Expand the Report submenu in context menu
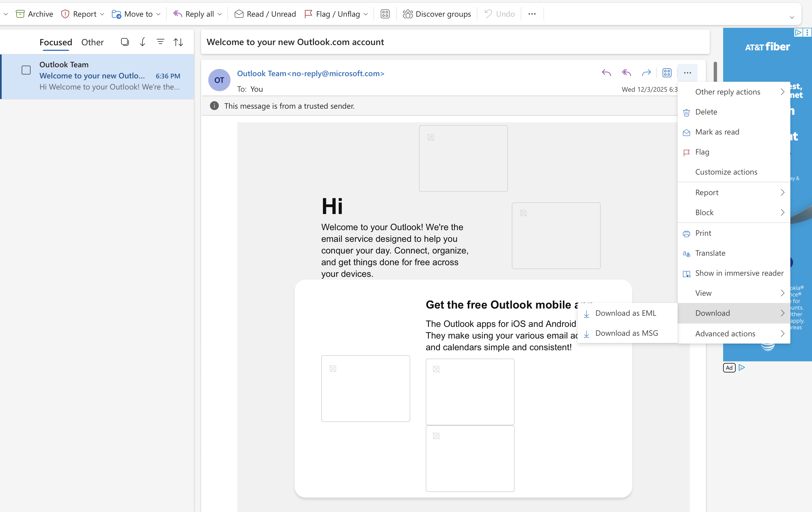Image resolution: width=812 pixels, height=512 pixels. click(x=734, y=192)
